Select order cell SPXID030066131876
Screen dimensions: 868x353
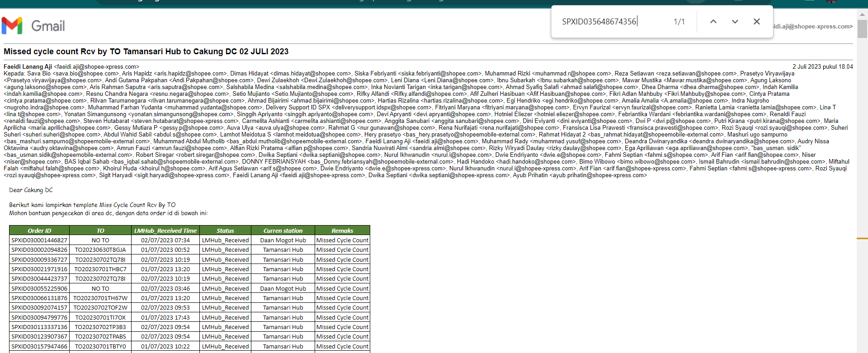click(39, 298)
